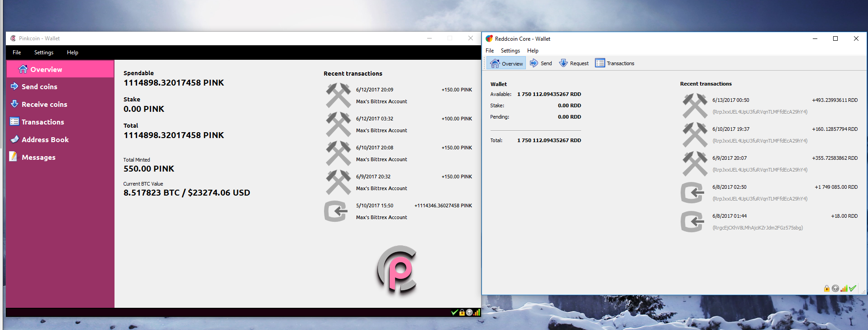Open Messages in the Pinkcoin sidebar

(x=60, y=157)
